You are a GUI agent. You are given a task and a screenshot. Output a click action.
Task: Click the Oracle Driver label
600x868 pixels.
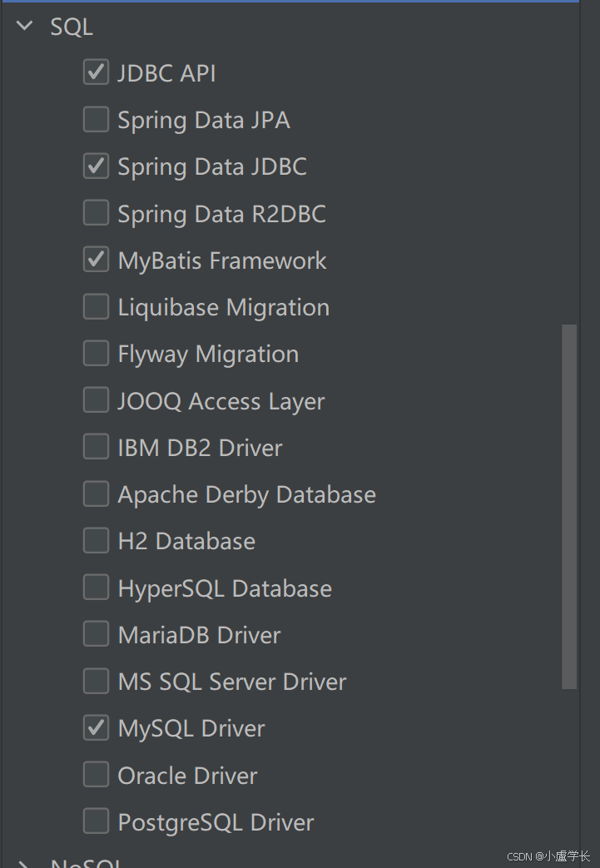[x=187, y=776]
